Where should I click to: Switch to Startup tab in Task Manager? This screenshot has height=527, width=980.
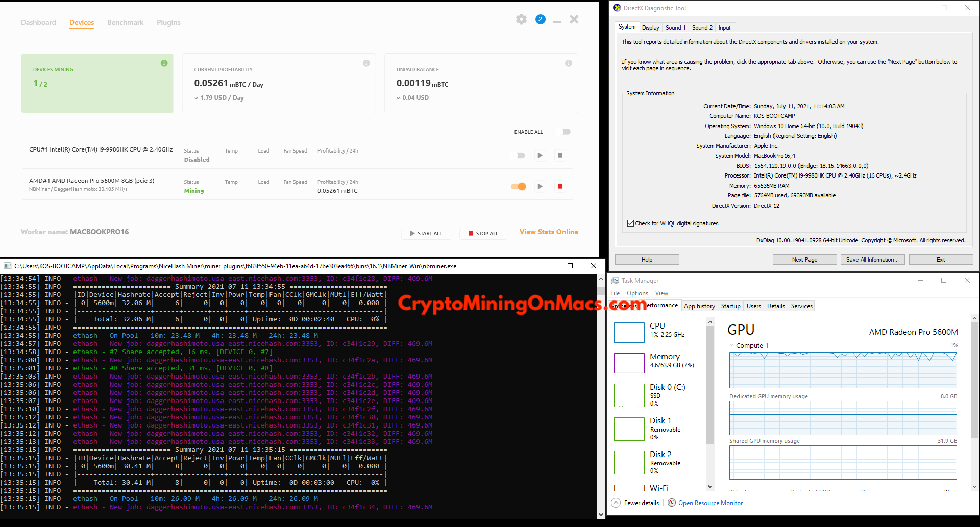coord(730,306)
